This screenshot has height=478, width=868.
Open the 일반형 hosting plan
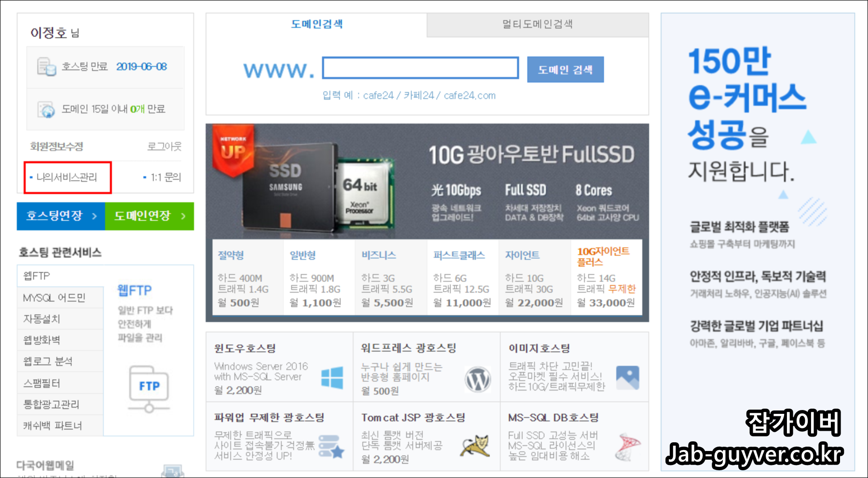(319, 277)
